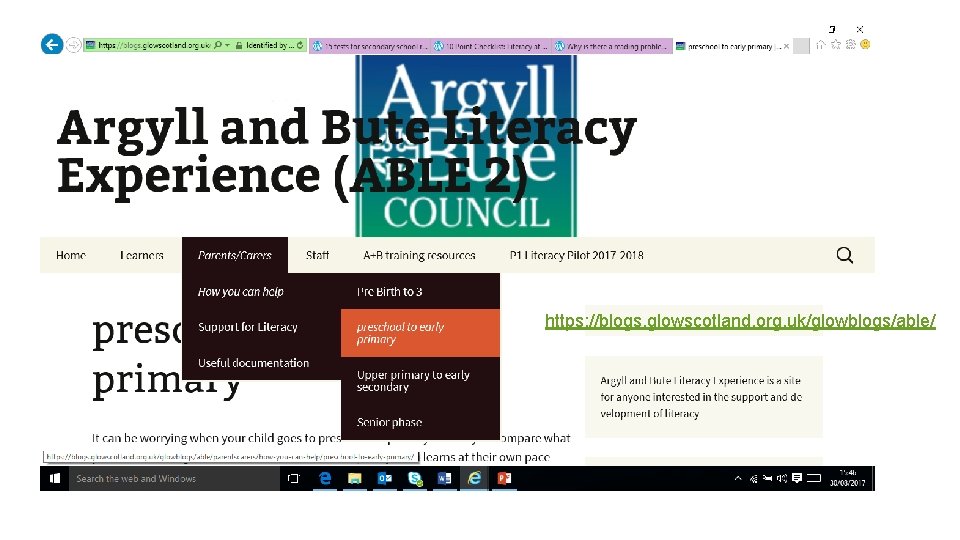
Task: Click the network icon in system tray
Action: (x=754, y=479)
